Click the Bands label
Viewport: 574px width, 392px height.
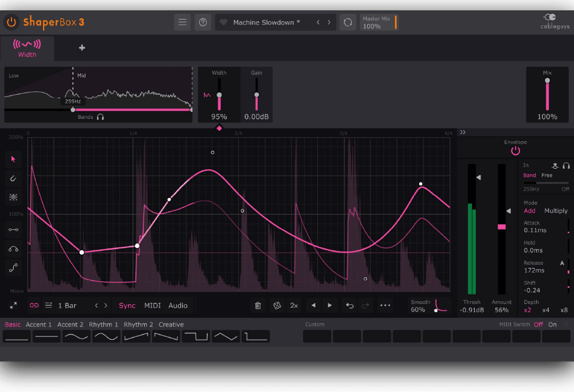(86, 117)
